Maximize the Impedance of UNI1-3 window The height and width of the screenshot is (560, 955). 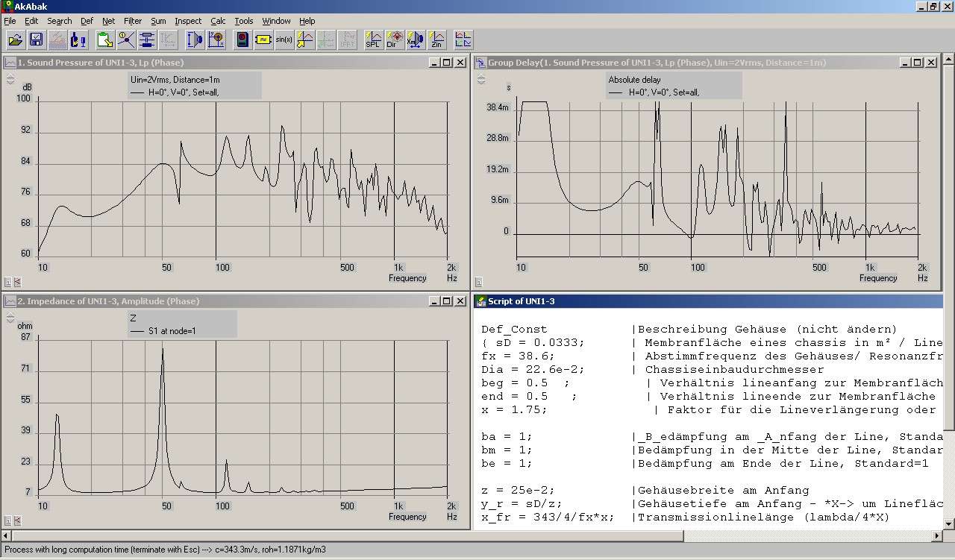(x=446, y=301)
